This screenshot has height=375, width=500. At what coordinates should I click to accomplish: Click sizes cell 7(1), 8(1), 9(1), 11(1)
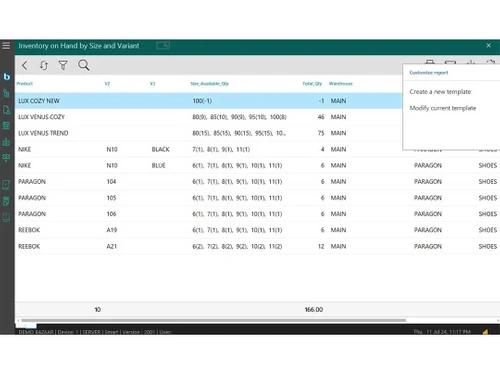pos(221,149)
